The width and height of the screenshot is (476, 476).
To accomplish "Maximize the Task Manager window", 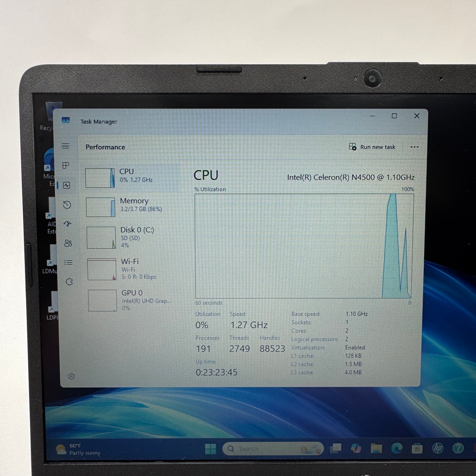I will coord(394,116).
